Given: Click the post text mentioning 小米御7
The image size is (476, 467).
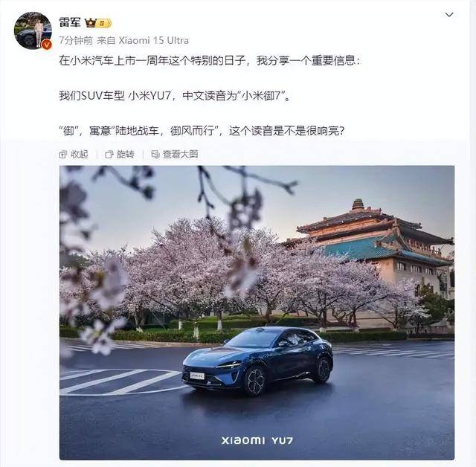Looking at the screenshot, I should [x=175, y=96].
